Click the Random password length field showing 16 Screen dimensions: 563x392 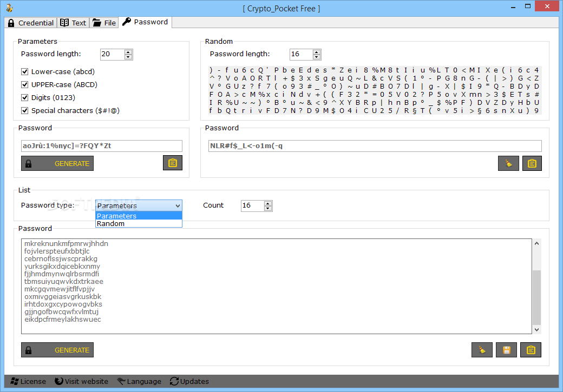[301, 54]
